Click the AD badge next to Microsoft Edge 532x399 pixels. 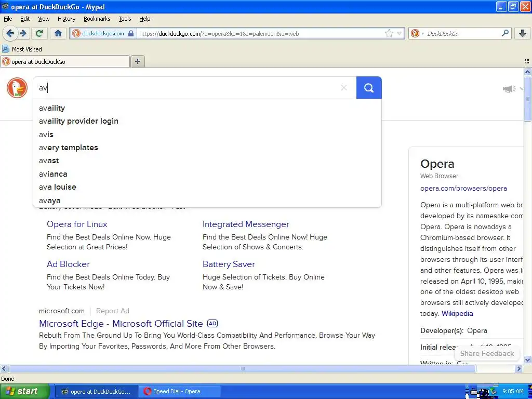pyautogui.click(x=212, y=323)
